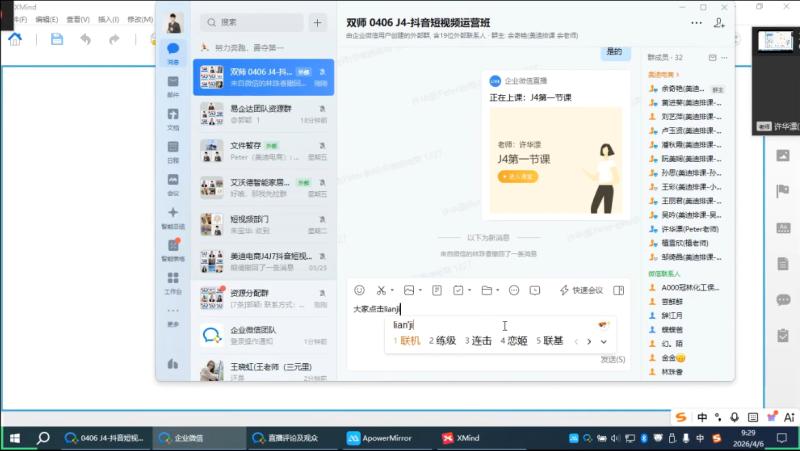Open the notification center icon in taskbar
Image resolution: width=800 pixels, height=451 pixels.
[782, 438]
